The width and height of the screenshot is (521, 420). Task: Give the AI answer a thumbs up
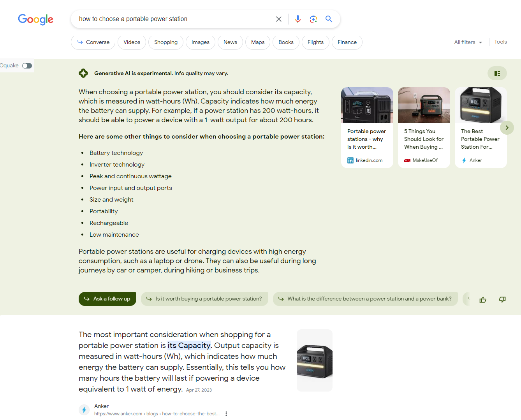click(x=483, y=299)
